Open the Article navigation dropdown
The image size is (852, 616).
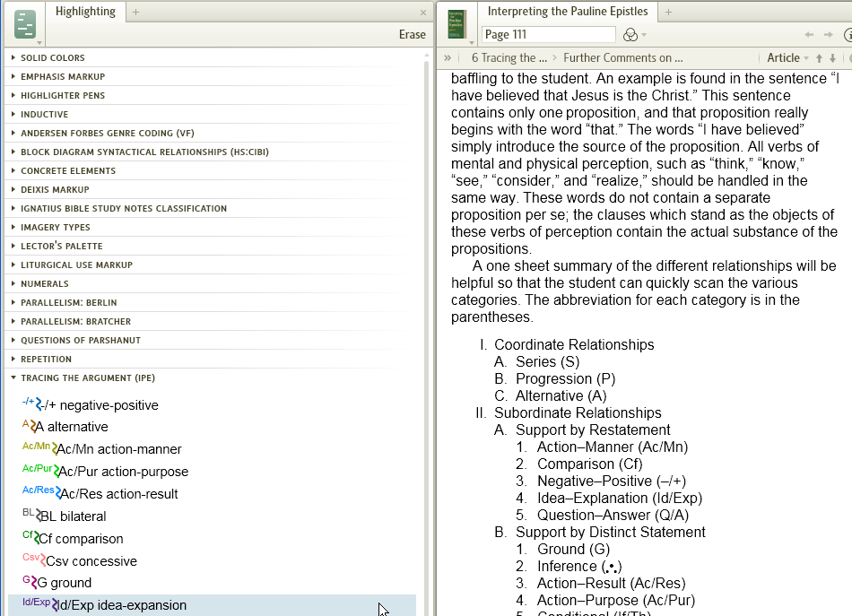788,57
